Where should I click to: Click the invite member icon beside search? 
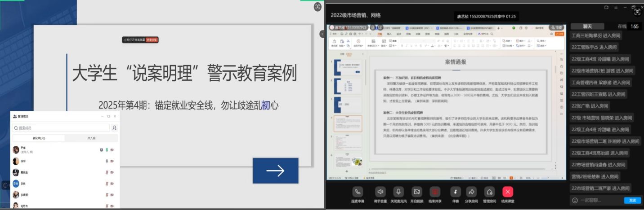point(114,128)
